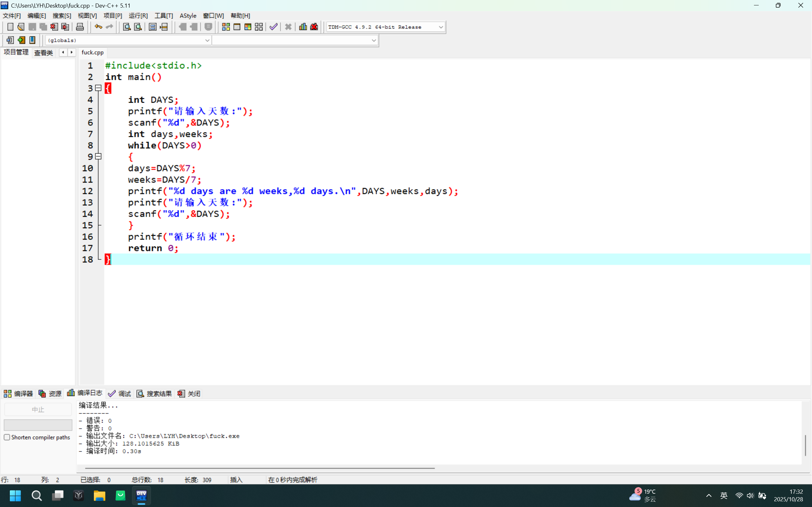Switch to the 查看类 side tab
The width and height of the screenshot is (812, 507).
[x=44, y=53]
